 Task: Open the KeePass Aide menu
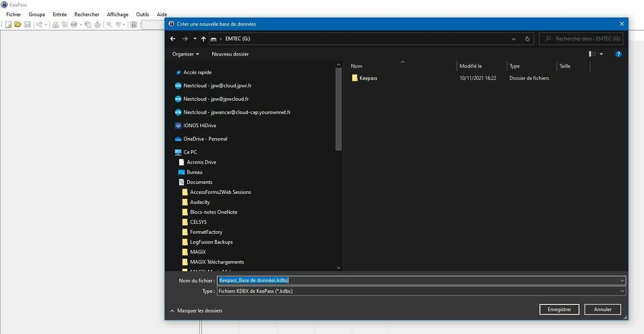pyautogui.click(x=162, y=15)
